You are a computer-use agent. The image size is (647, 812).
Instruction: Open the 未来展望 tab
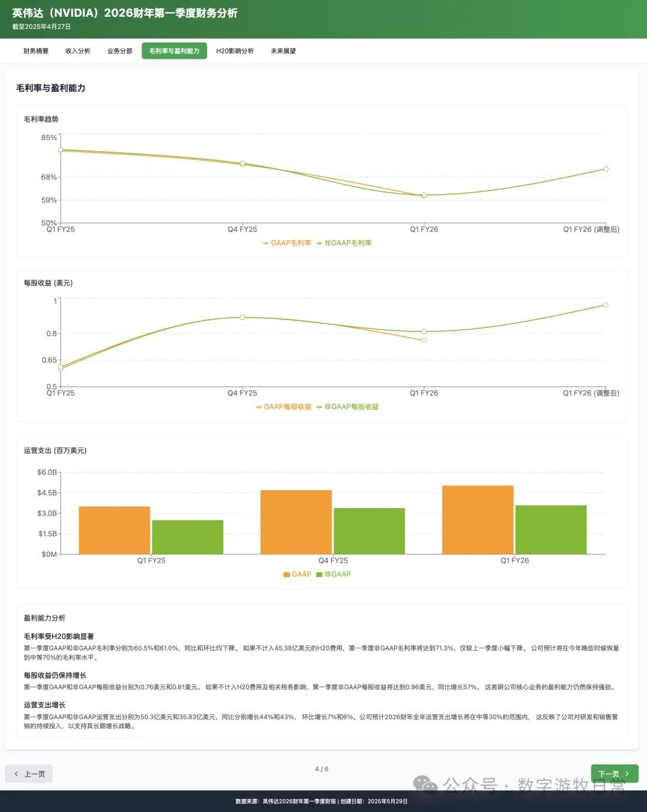[x=283, y=51]
